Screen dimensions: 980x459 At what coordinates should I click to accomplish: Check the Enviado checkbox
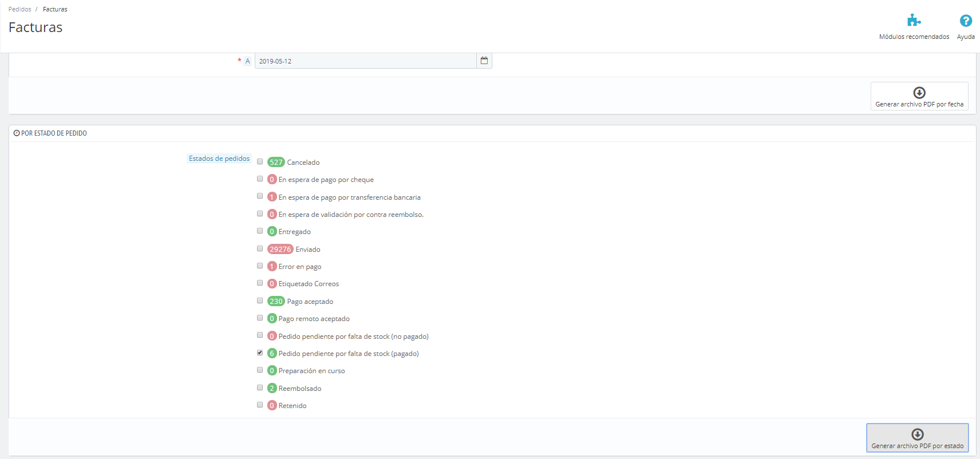[x=260, y=248]
